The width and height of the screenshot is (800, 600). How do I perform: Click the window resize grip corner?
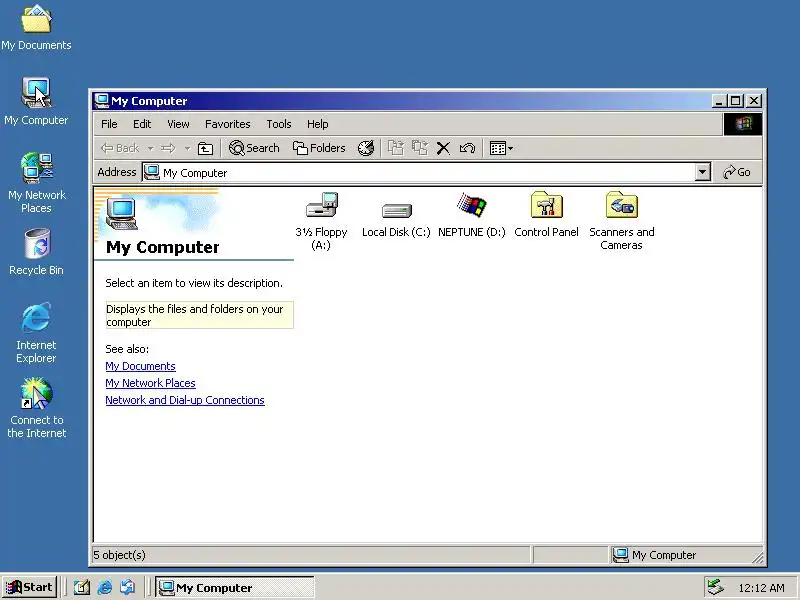(x=757, y=558)
